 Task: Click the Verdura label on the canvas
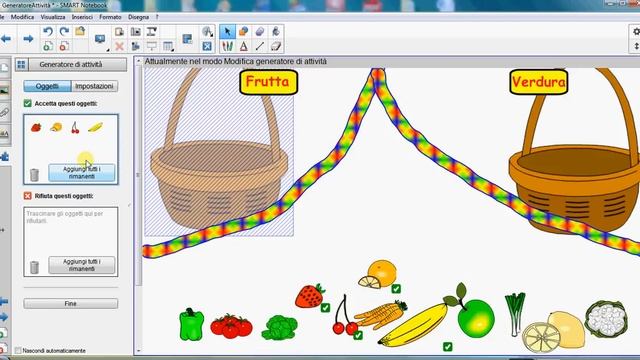538,82
